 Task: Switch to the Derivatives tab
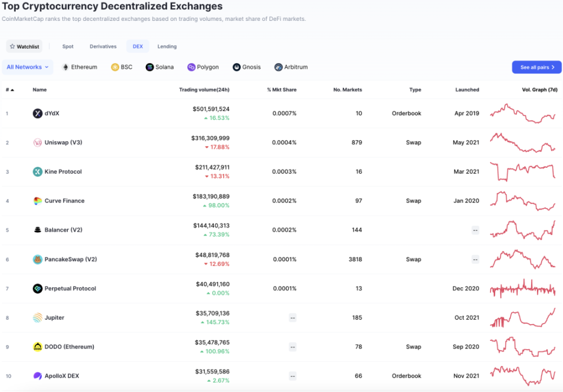[103, 46]
